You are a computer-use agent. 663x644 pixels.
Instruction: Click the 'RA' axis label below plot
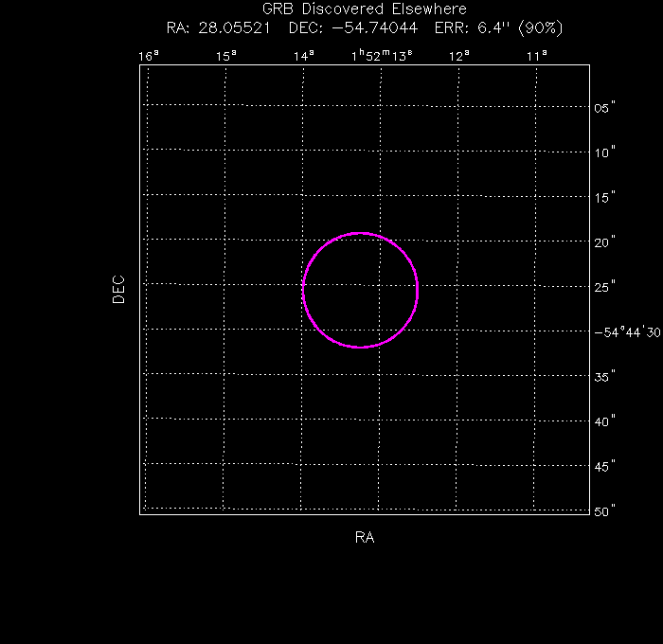pos(365,537)
